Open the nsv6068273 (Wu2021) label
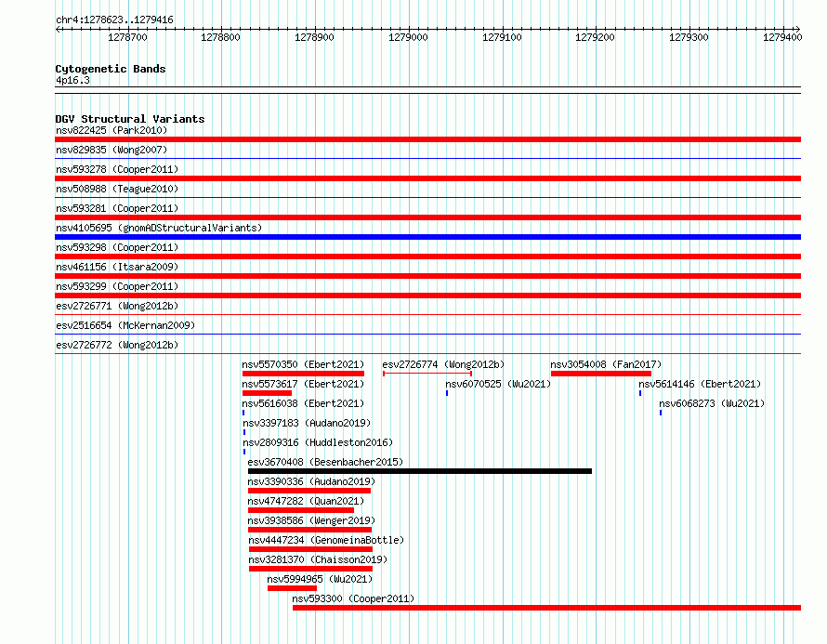This screenshot has height=644, width=827. pyautogui.click(x=712, y=403)
